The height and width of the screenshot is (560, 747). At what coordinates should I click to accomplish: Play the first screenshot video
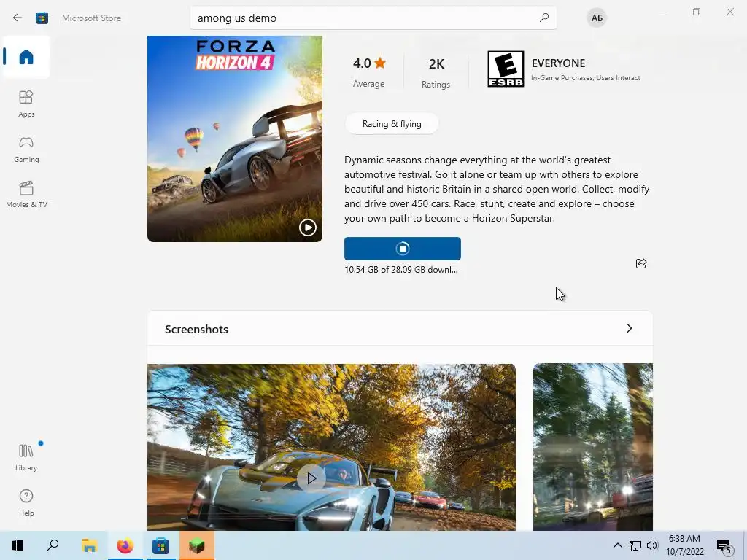pos(311,478)
